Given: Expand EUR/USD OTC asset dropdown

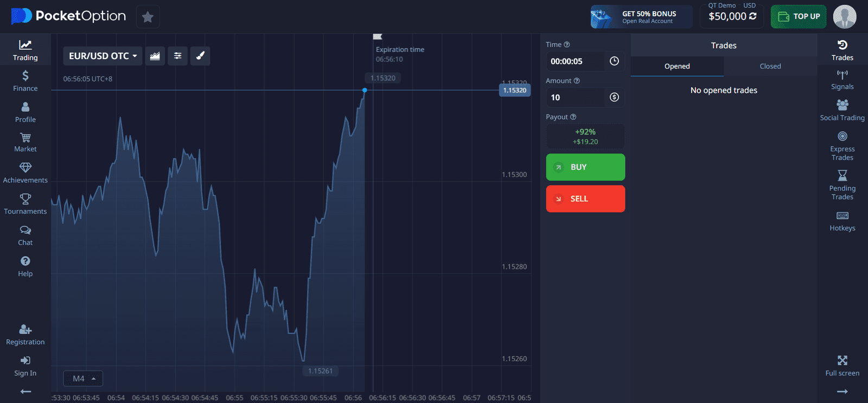Looking at the screenshot, I should click(103, 56).
